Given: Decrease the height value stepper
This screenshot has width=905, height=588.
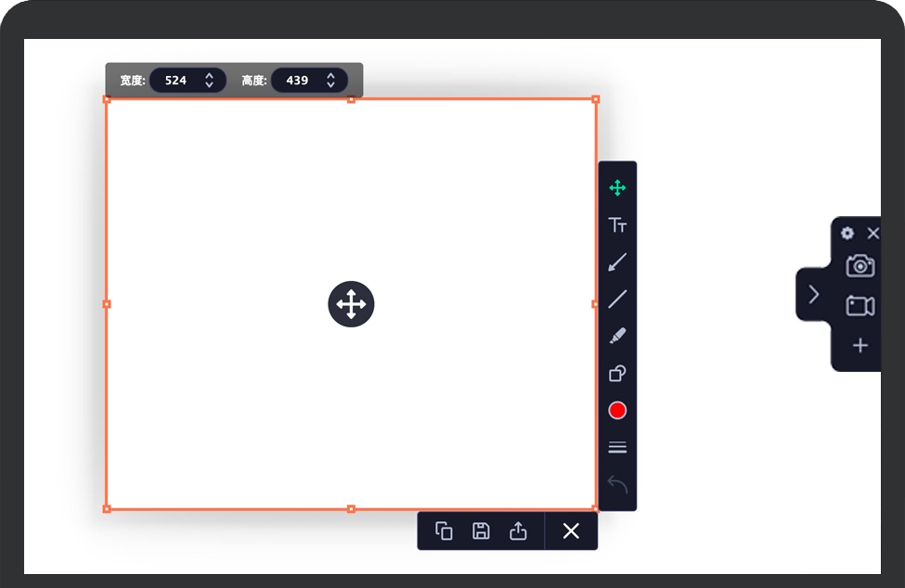Looking at the screenshot, I should click(x=332, y=84).
